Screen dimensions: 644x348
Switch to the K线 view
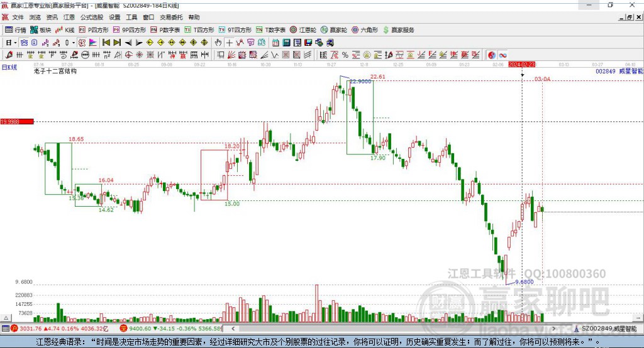pyautogui.click(x=65, y=30)
